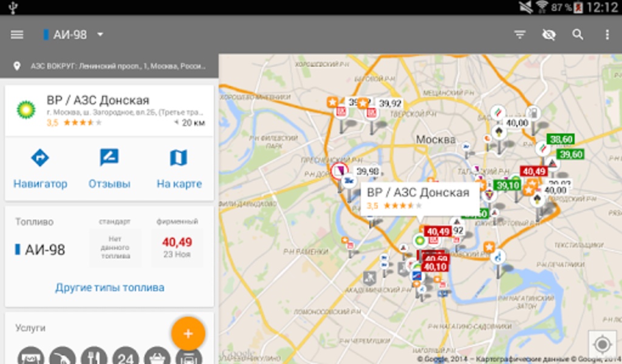This screenshot has height=364, width=622.
Task: Tap the orange plus floating button
Action: (188, 334)
